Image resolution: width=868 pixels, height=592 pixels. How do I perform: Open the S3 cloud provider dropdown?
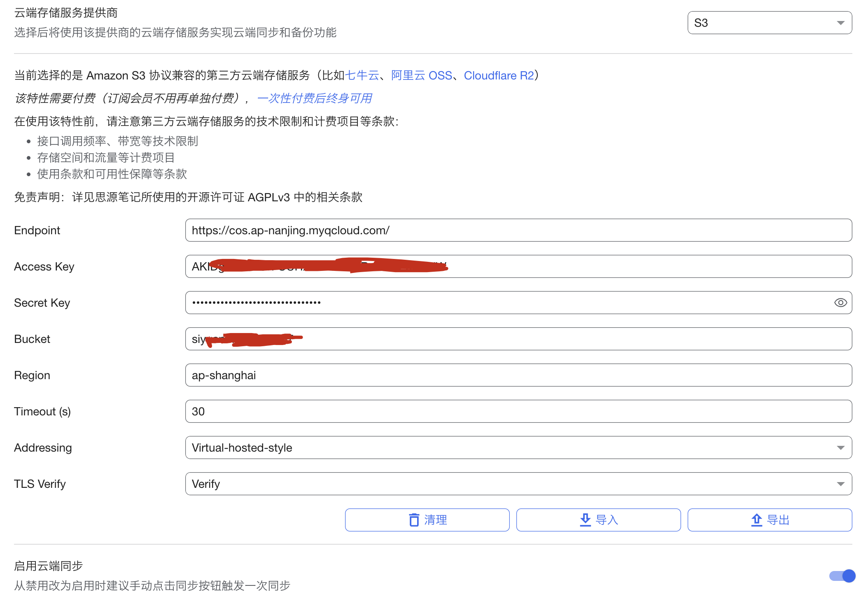tap(769, 23)
